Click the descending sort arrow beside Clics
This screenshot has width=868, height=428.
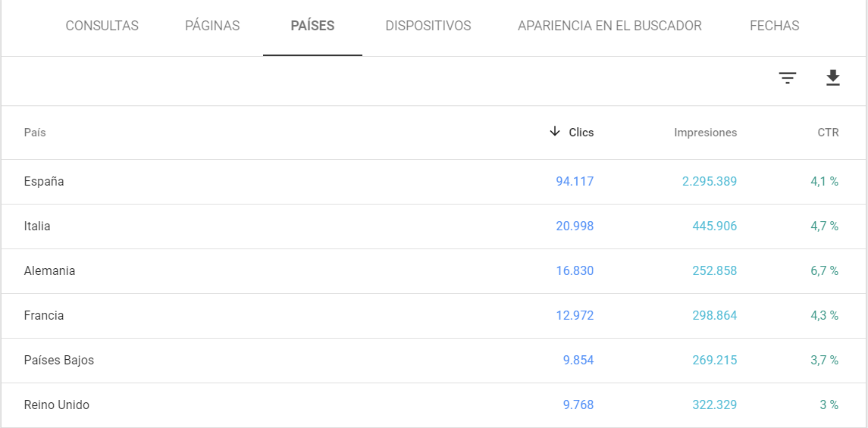coord(555,132)
